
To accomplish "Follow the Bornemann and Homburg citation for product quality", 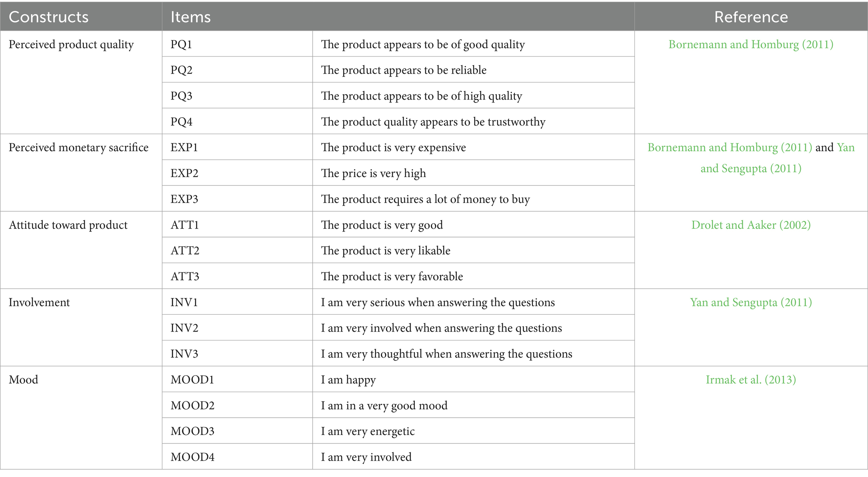I will click(x=750, y=45).
